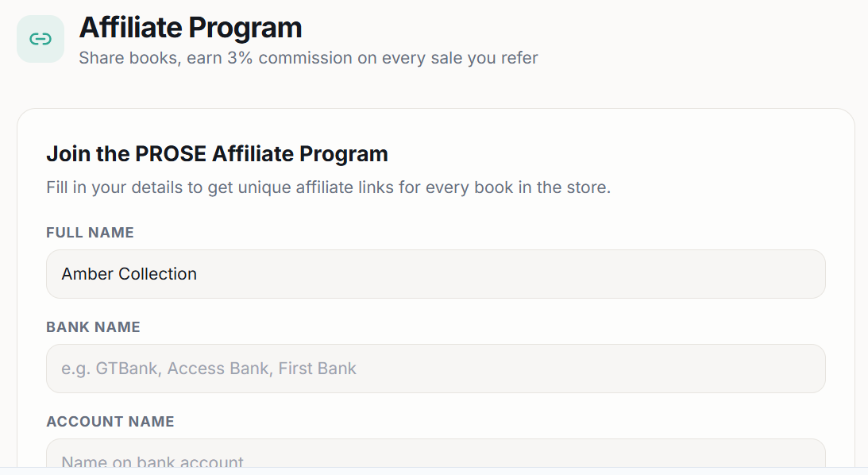The image size is (868, 475).
Task: Click the ACCOUNT NAME field label
Action: click(x=110, y=422)
